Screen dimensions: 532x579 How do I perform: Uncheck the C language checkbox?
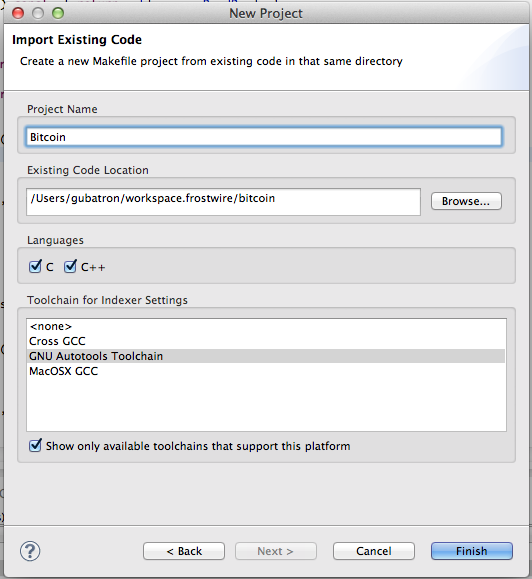tap(35, 266)
